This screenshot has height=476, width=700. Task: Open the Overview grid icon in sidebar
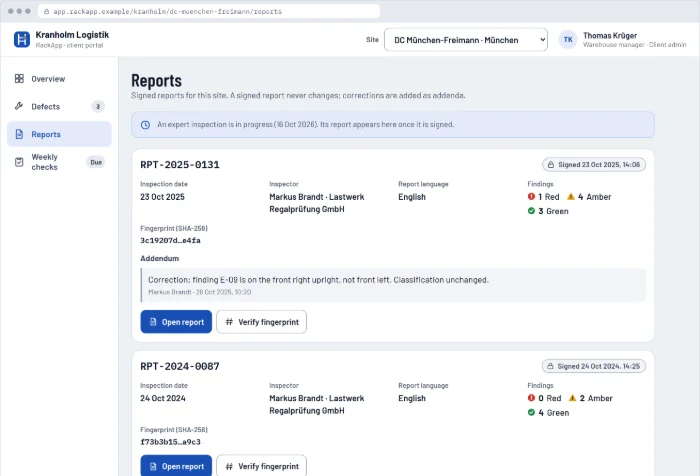pyautogui.click(x=19, y=79)
